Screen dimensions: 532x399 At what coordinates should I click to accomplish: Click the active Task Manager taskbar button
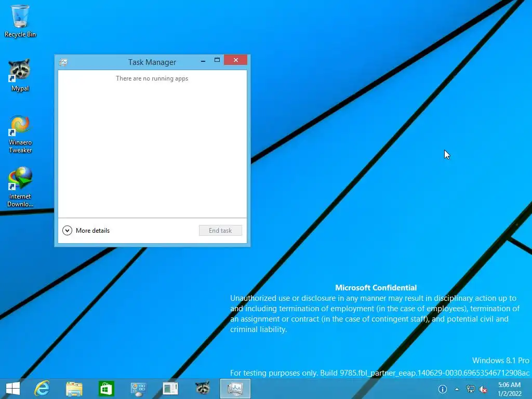pyautogui.click(x=235, y=389)
